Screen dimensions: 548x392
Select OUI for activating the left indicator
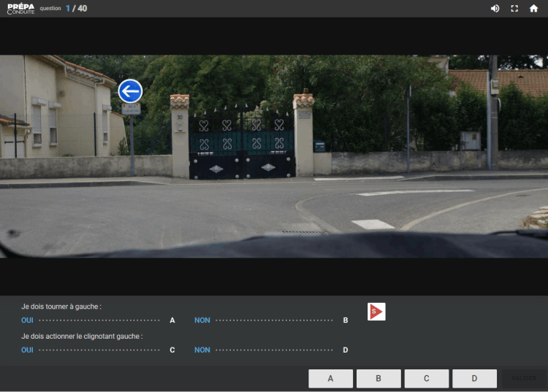tap(28, 350)
